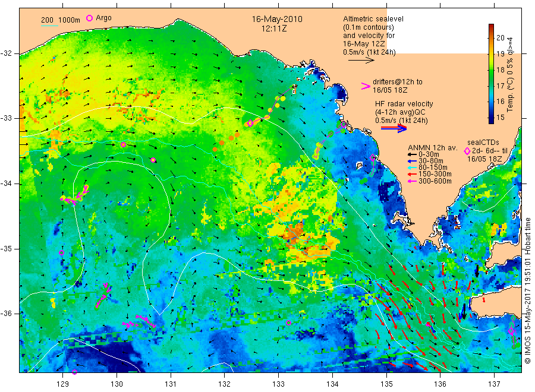Click the red and blue HF radar arrow
The width and height of the screenshot is (535, 392).
tap(394, 128)
